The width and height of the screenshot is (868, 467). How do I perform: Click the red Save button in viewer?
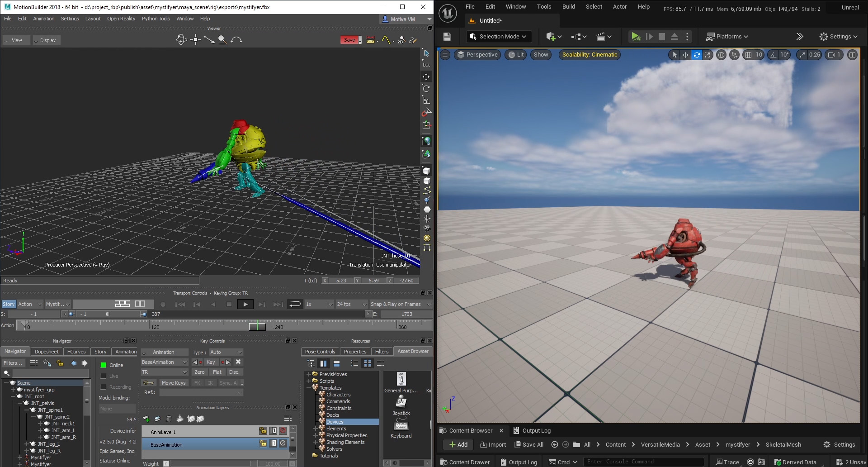[x=349, y=40]
